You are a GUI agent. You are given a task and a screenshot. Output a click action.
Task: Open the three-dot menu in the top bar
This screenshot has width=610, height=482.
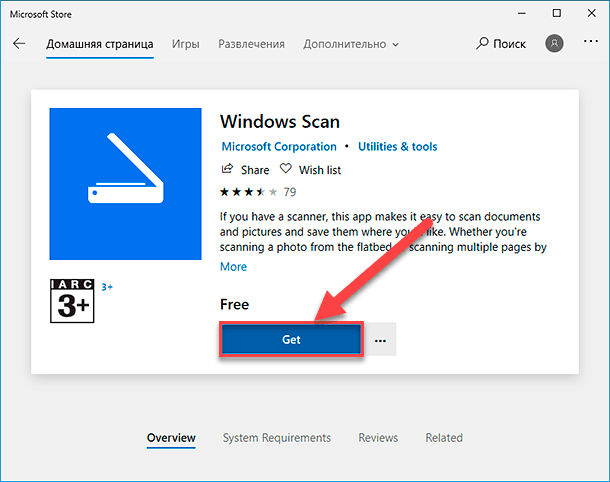tap(591, 41)
